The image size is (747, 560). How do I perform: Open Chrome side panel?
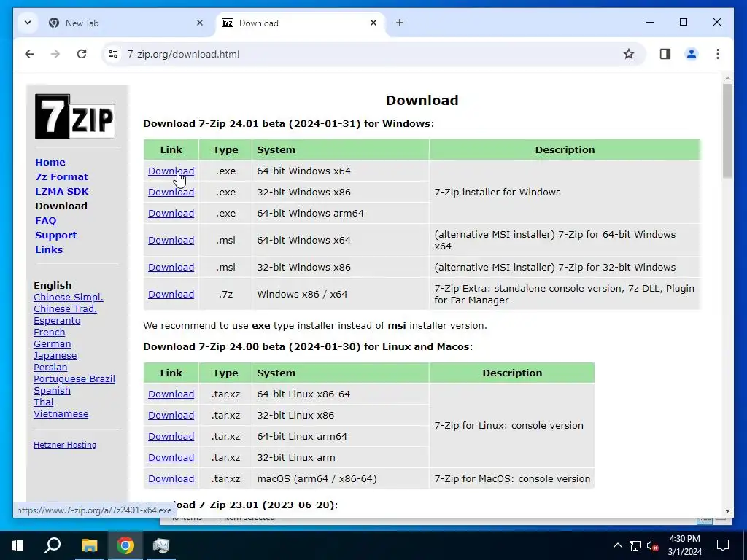(665, 54)
